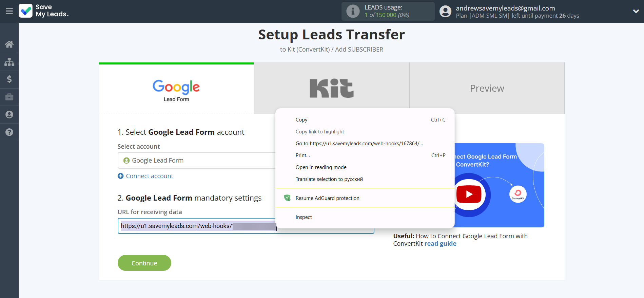Click the AdGuard shield icon
Screen dimensions: 644x298
pos(287,198)
